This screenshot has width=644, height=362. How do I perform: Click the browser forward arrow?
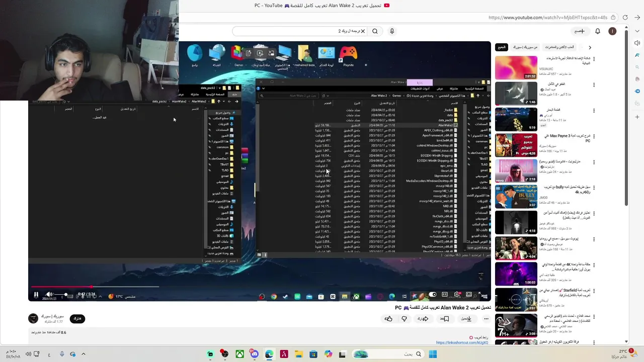[x=637, y=18]
